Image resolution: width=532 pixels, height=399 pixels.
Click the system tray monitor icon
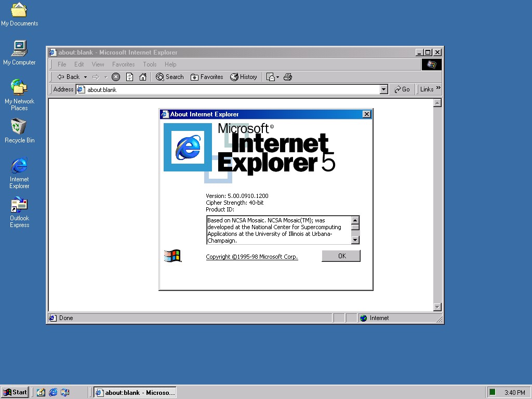[493, 392]
